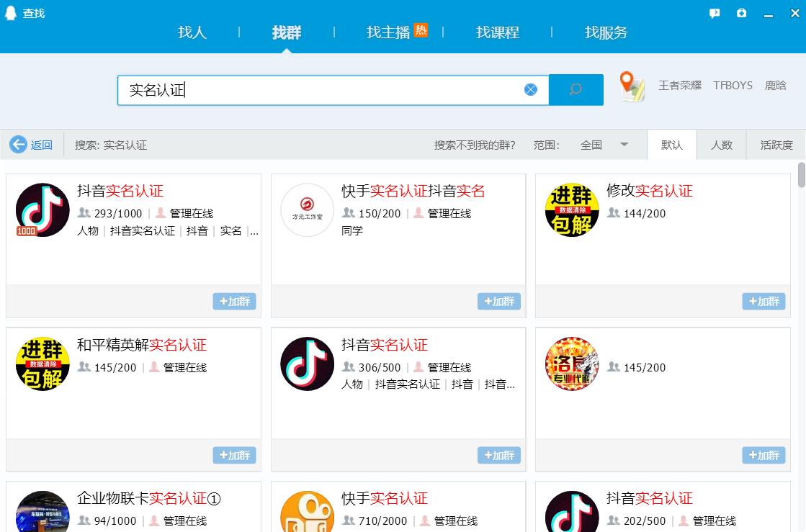Viewport: 806px width, 532px height.
Task: Click the blue back arrow circle icon
Action: point(18,145)
